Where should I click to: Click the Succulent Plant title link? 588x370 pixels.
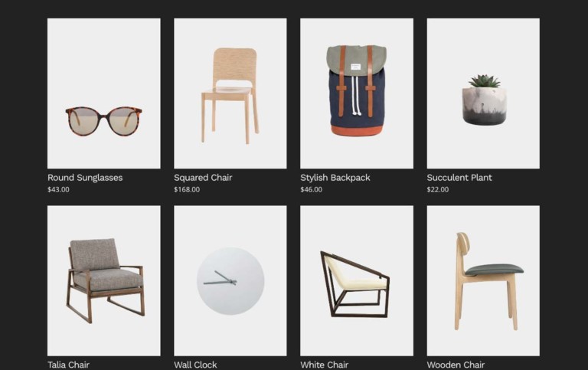459,178
